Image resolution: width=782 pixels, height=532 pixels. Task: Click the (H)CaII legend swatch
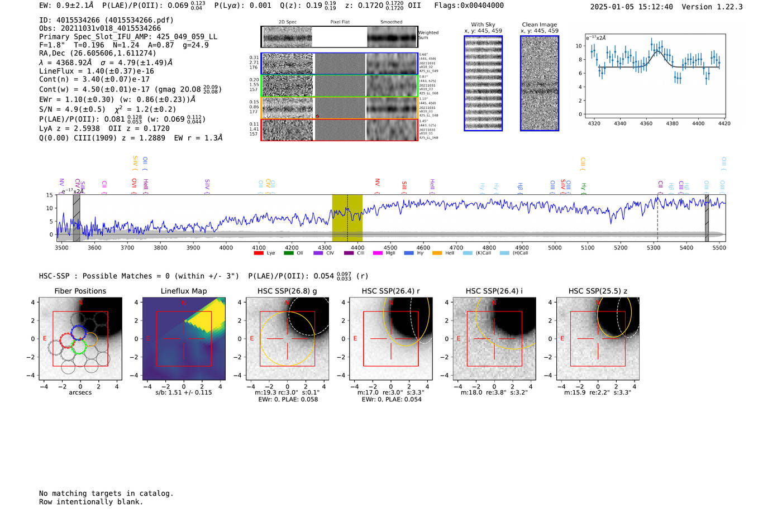(x=504, y=253)
